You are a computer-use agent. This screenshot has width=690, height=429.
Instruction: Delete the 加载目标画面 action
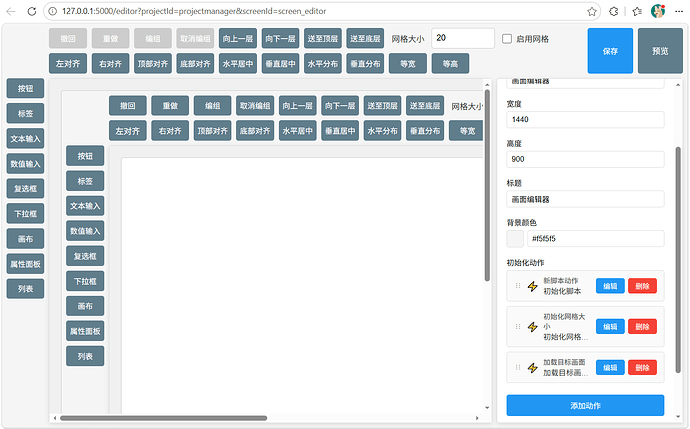coord(642,367)
